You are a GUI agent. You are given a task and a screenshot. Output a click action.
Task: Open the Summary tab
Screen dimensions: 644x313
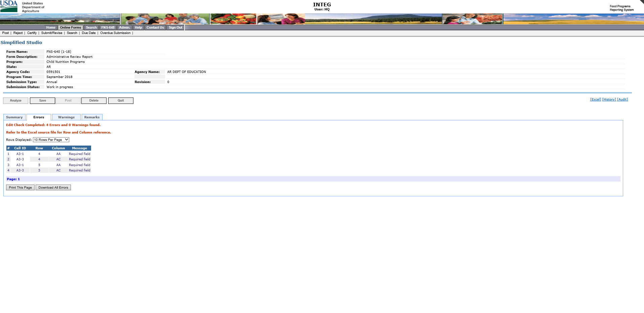pos(14,117)
